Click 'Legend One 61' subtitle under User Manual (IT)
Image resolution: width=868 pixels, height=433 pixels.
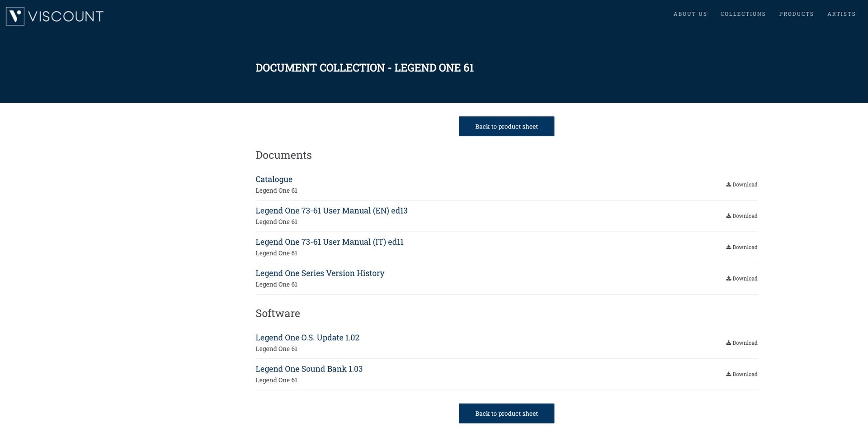coord(276,253)
